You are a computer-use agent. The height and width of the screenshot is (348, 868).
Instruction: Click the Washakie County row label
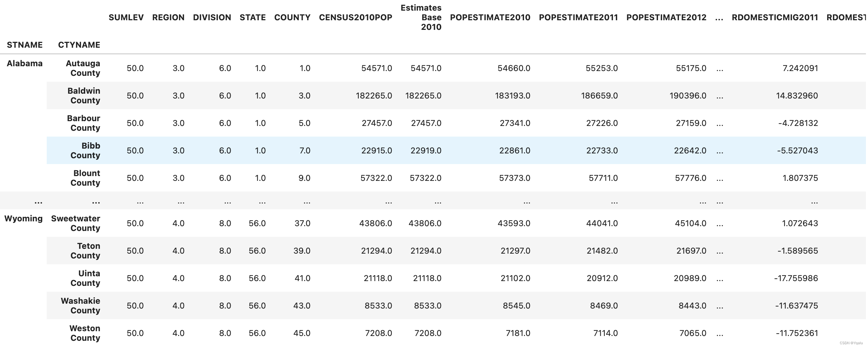[x=80, y=305]
